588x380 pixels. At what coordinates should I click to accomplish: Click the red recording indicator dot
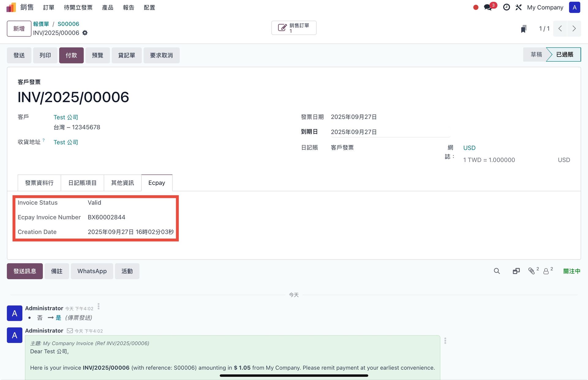(476, 7)
